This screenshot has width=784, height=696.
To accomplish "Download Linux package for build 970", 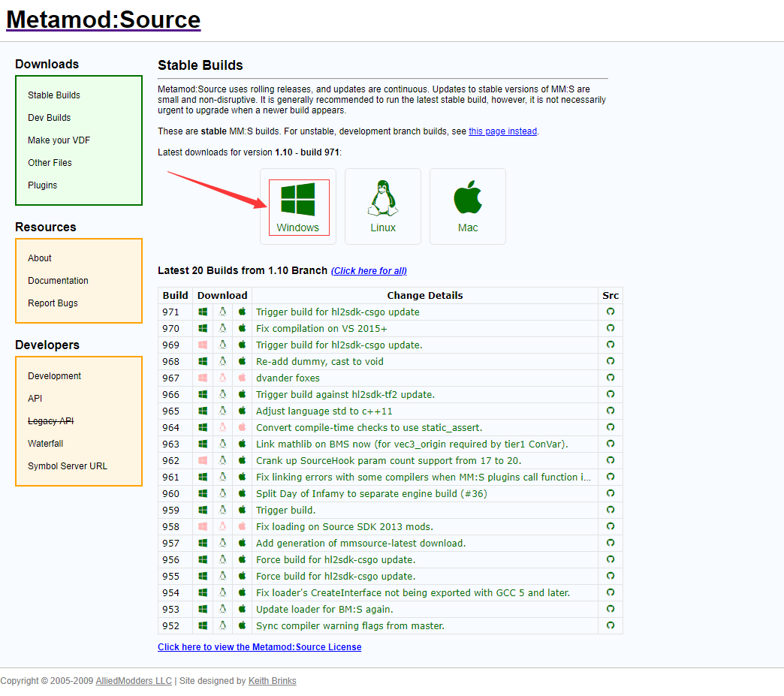I will 222,328.
